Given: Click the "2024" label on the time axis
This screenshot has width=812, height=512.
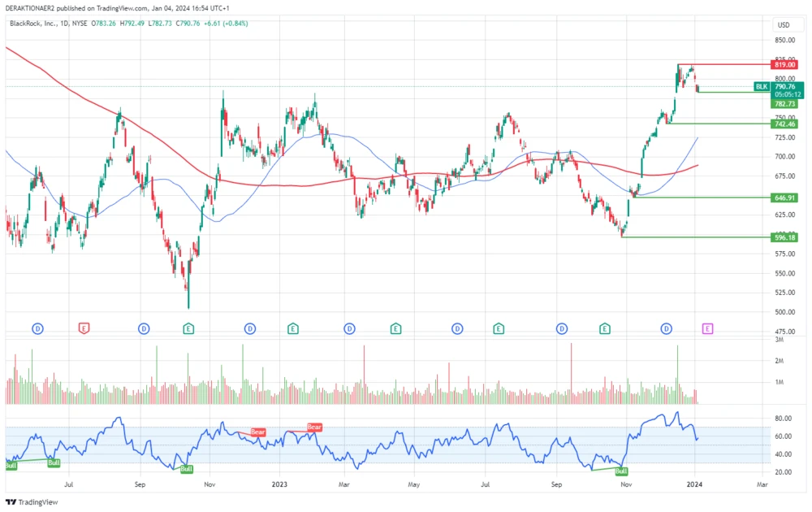Looking at the screenshot, I should pyautogui.click(x=694, y=484).
